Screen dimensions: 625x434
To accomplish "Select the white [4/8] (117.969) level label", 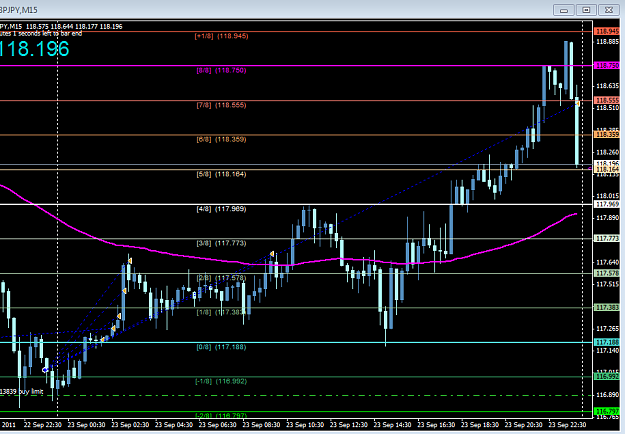I will pyautogui.click(x=222, y=209).
